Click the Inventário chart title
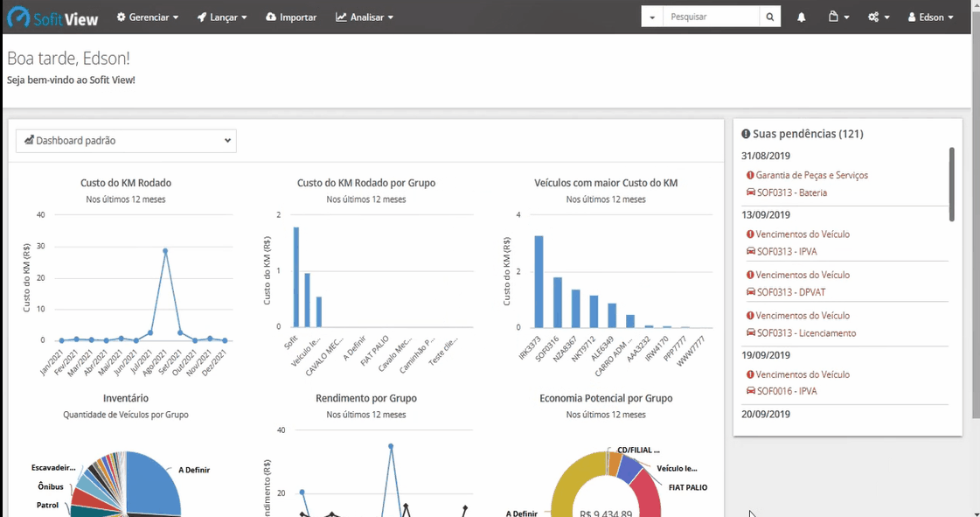The width and height of the screenshot is (980, 517). 126,398
